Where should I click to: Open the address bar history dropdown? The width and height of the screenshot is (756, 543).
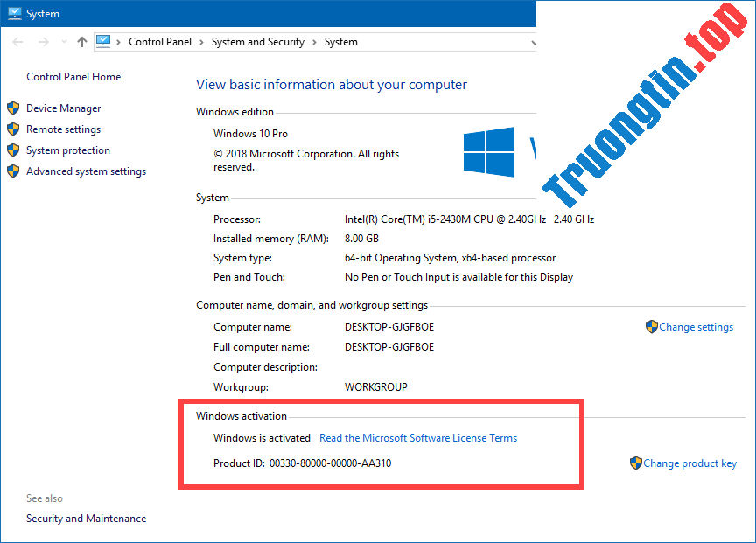tap(534, 41)
